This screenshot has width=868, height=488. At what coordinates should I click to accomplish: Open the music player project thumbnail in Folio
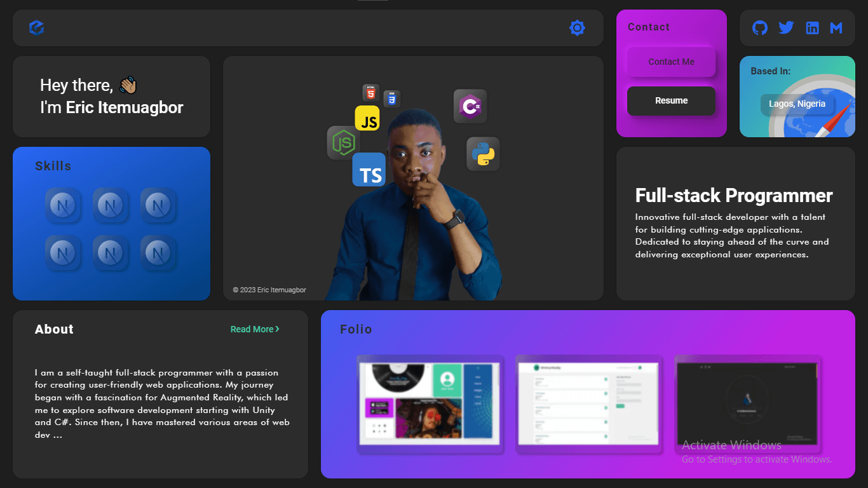tap(430, 403)
